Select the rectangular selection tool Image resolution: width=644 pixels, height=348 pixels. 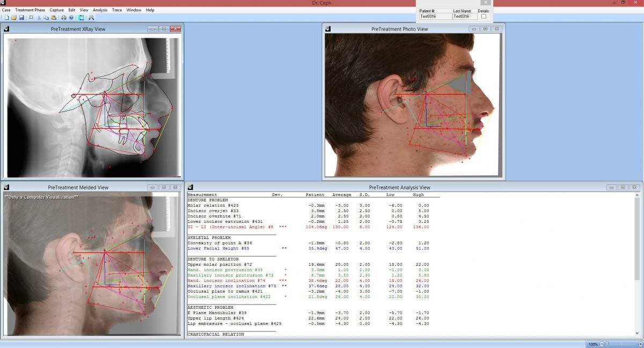pos(31,18)
